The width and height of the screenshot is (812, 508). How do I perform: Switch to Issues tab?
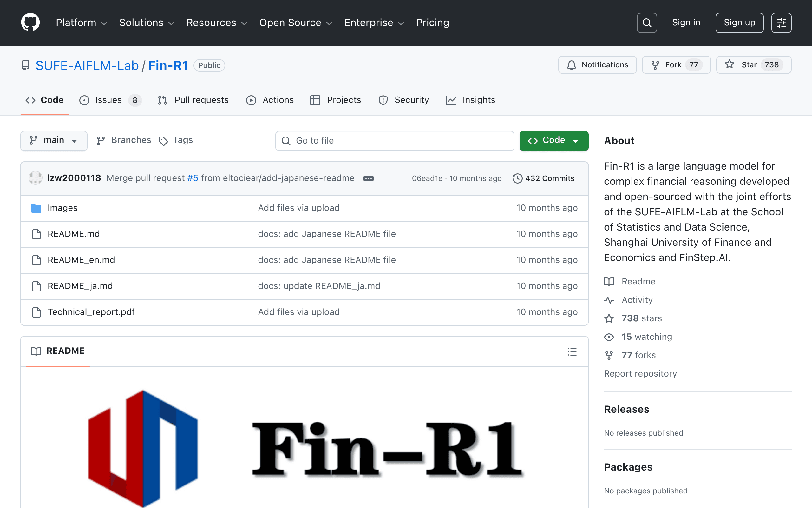point(110,100)
